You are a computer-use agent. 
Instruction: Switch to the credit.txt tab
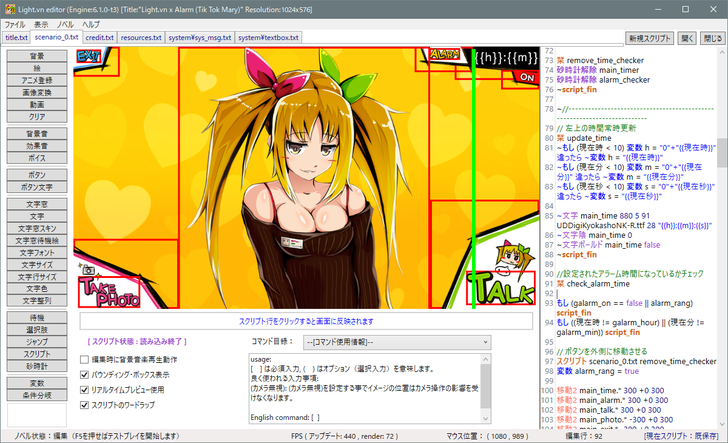coord(99,38)
